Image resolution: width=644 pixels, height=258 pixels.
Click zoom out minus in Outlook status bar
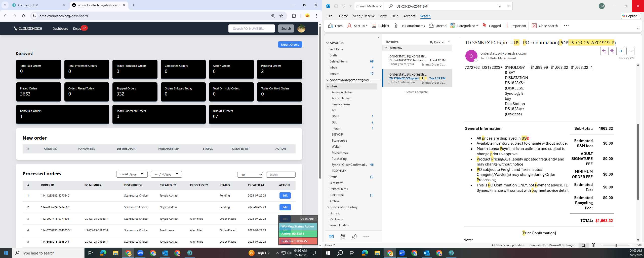pos(601,245)
